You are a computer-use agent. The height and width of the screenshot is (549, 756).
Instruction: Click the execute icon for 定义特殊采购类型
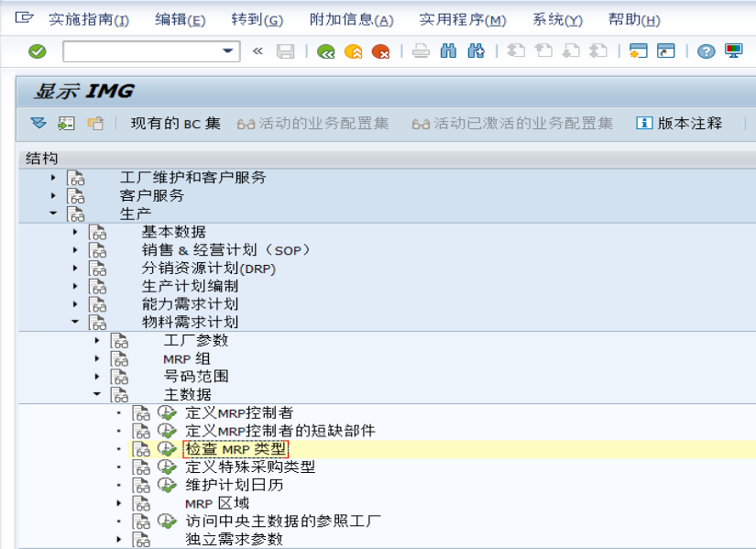pos(168,467)
